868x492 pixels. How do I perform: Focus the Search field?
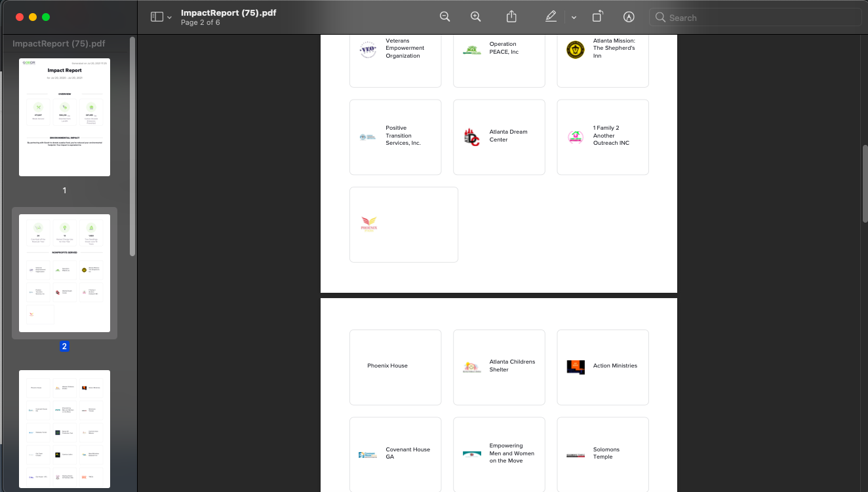tap(755, 18)
